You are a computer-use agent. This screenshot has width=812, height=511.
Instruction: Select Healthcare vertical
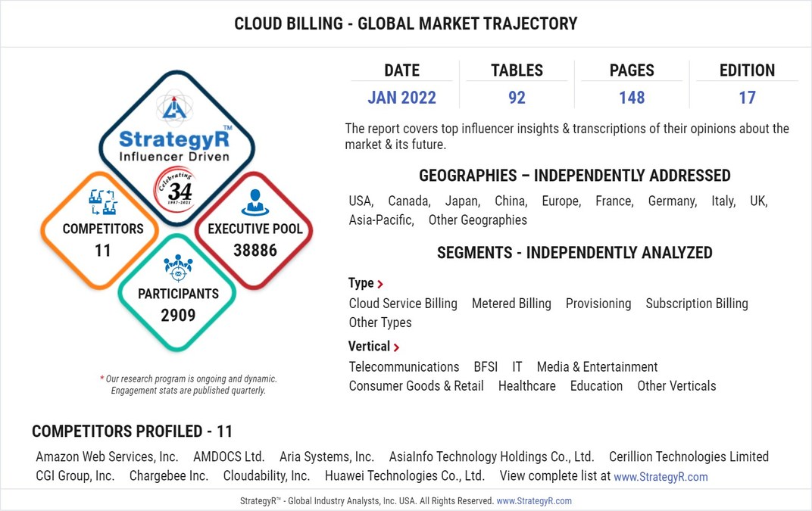click(x=526, y=386)
